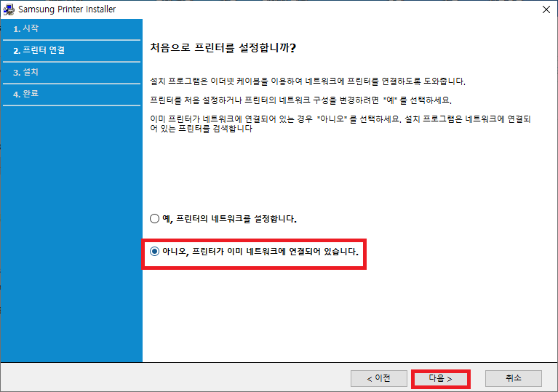Click the '다음 >' next button
Screen dimensions: 558x392
coord(441,378)
